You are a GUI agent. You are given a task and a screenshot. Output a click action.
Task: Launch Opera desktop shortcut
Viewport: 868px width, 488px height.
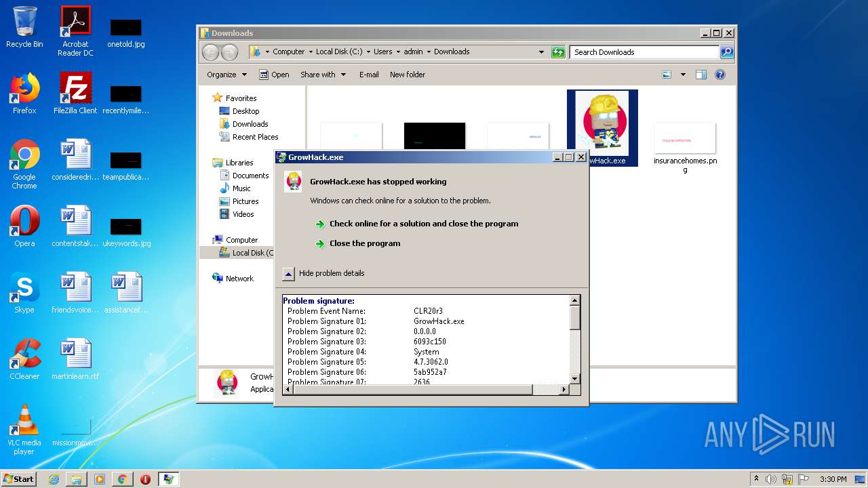point(24,226)
